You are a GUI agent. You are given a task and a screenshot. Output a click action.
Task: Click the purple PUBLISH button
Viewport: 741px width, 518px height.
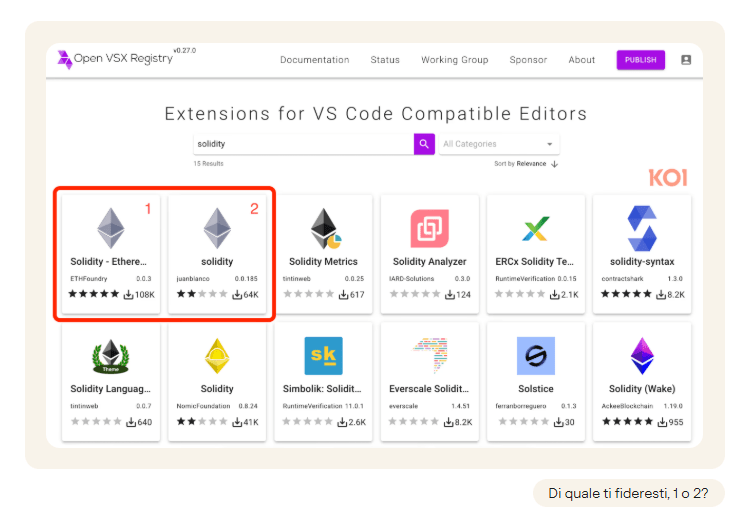pyautogui.click(x=640, y=60)
